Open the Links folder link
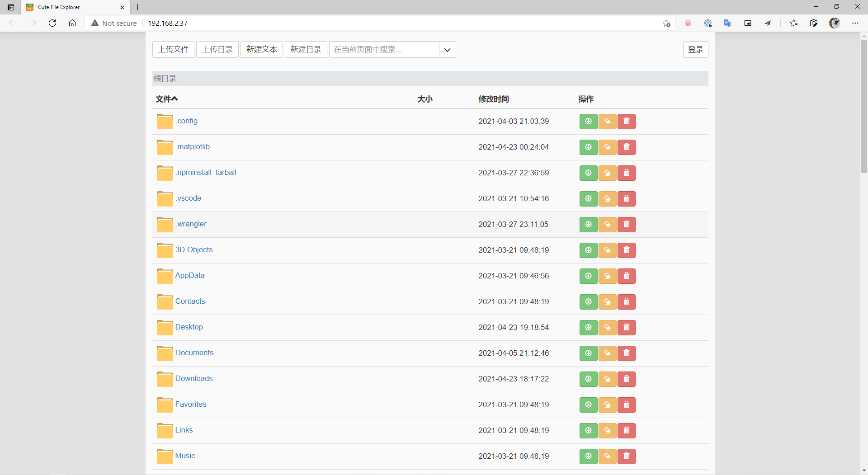 [x=184, y=430]
